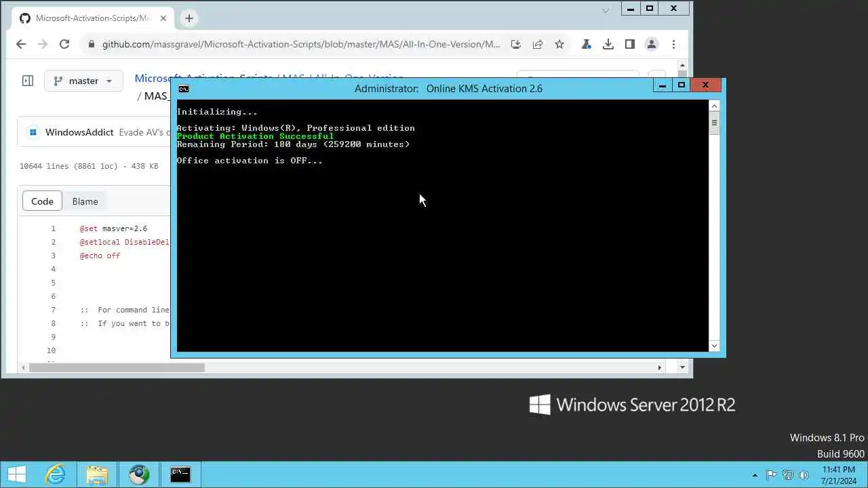868x488 pixels.
Task: Click 'Initializing...' console line
Action: pyautogui.click(x=217, y=112)
